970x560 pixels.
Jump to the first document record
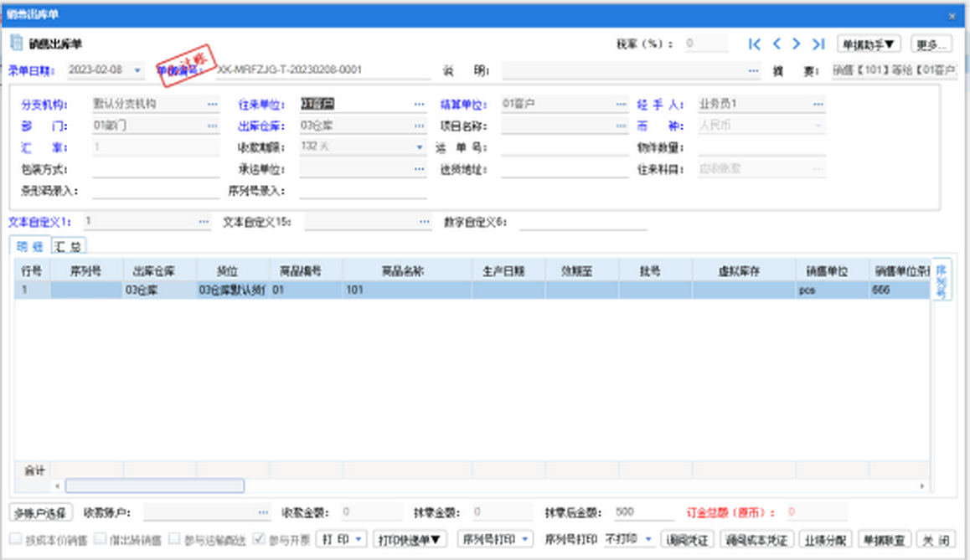pyautogui.click(x=755, y=44)
